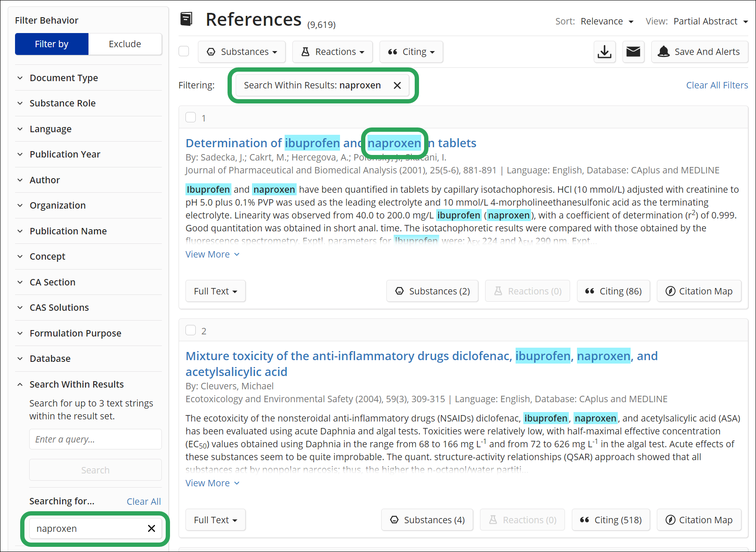756x552 pixels.
Task: Click the download results icon
Action: tap(604, 52)
